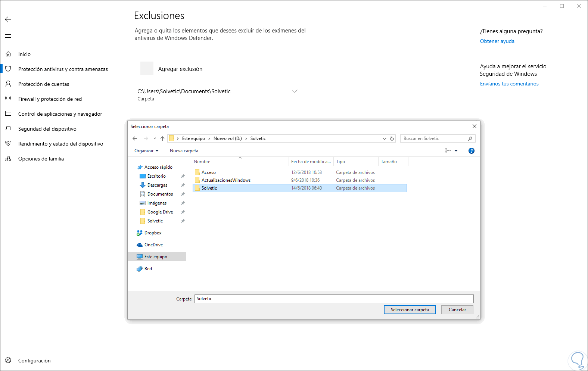Open the Organizar dropdown menu

click(146, 151)
